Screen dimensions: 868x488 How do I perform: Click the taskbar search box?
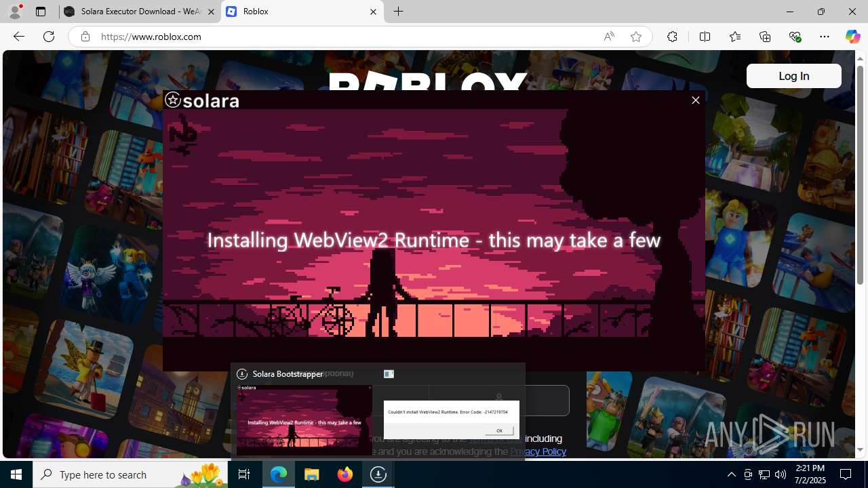pyautogui.click(x=131, y=474)
